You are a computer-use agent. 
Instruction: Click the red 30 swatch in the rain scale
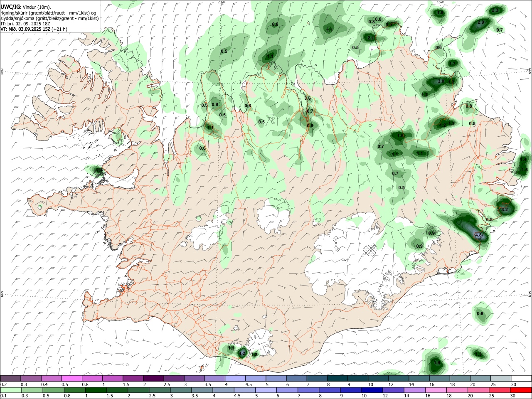pos(521,390)
